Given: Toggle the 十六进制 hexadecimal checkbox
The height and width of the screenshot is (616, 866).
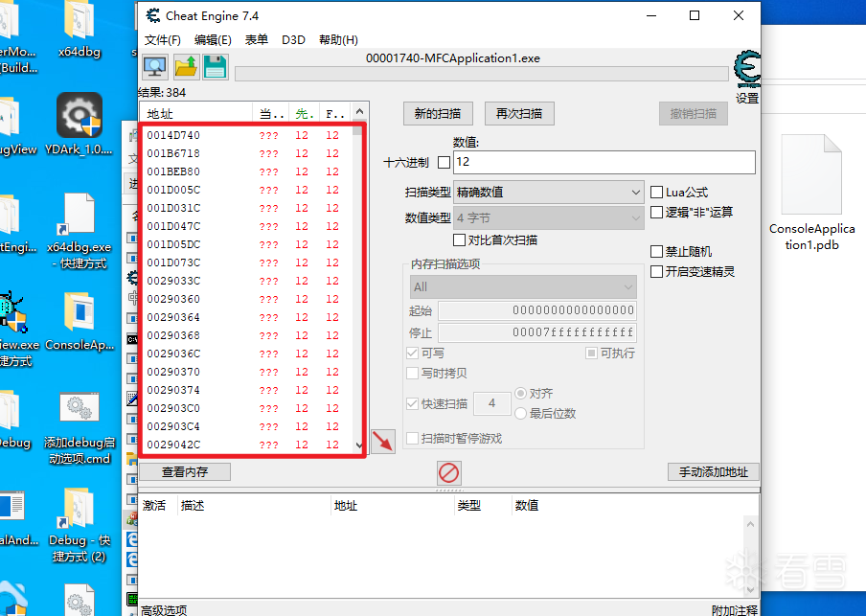Looking at the screenshot, I should [x=444, y=163].
